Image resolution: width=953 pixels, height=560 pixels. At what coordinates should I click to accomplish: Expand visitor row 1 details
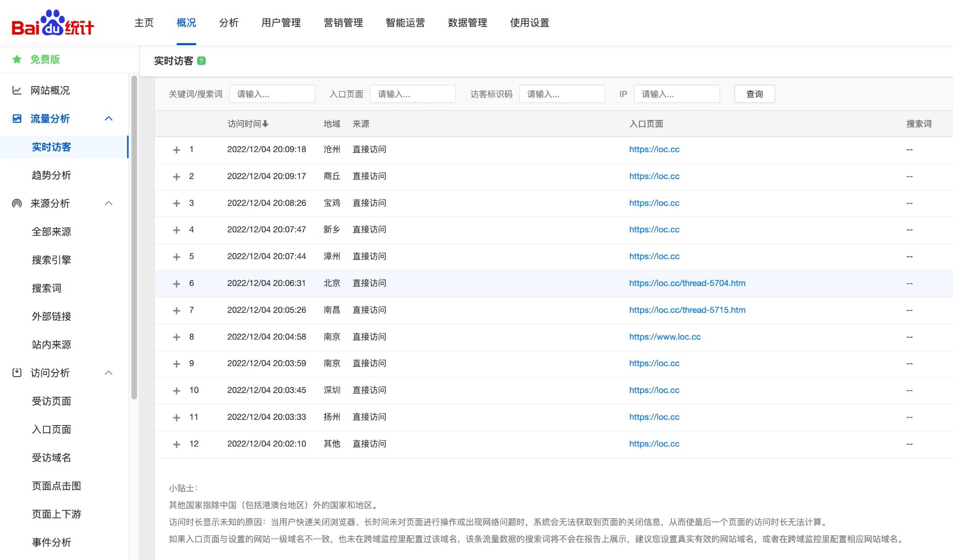click(x=176, y=150)
